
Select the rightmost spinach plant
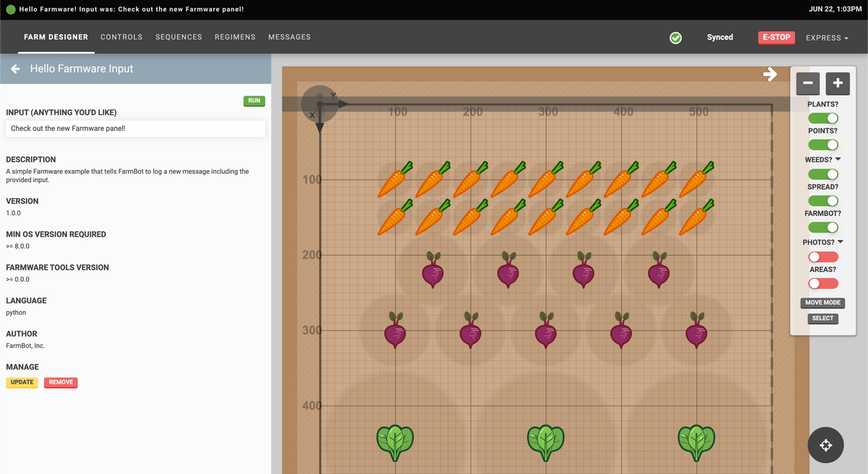pos(696,443)
